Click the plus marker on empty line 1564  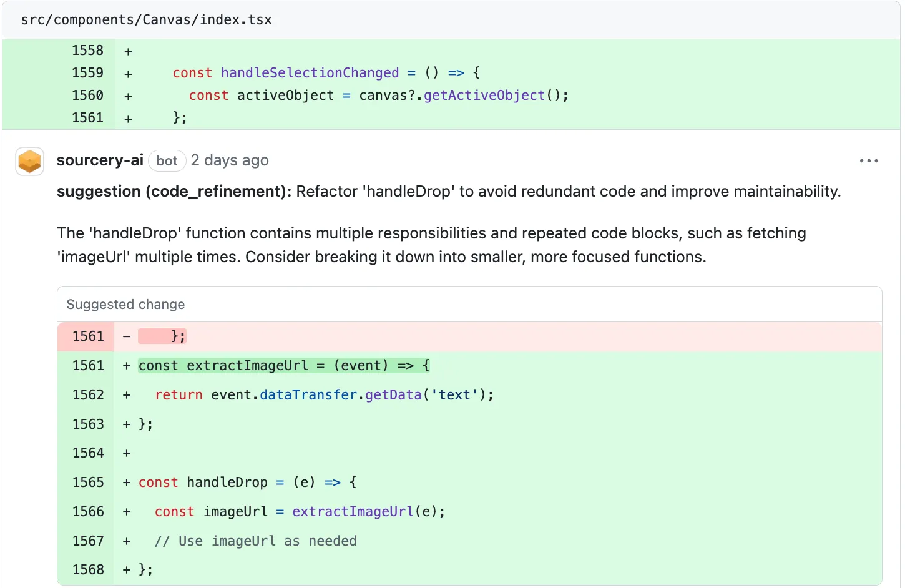(x=126, y=453)
